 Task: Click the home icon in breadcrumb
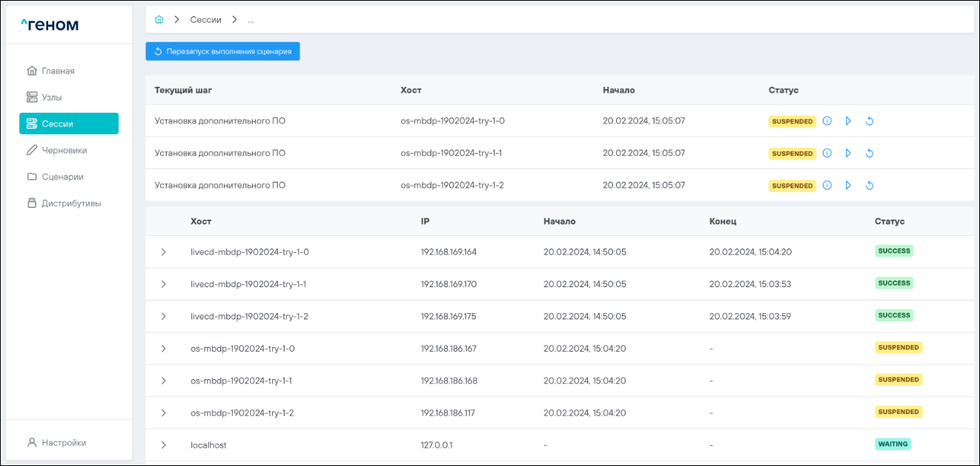[x=159, y=20]
